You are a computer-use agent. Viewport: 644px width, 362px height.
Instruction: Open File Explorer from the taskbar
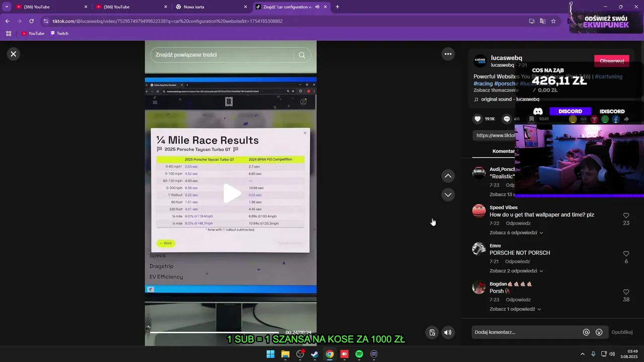pos(285,354)
